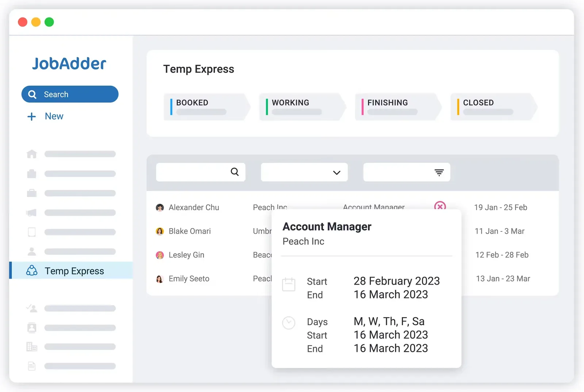Image resolution: width=584 pixels, height=392 pixels.
Task: Click the clock icon in the popup
Action: pos(289,323)
